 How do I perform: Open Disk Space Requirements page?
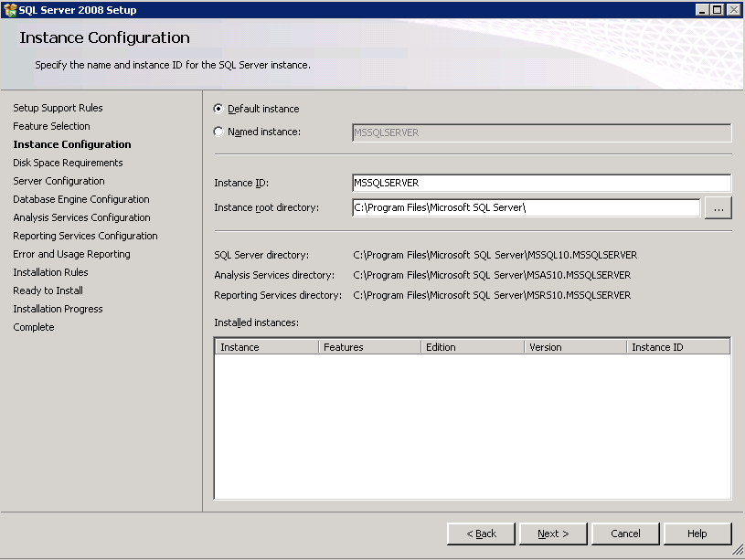[x=69, y=163]
